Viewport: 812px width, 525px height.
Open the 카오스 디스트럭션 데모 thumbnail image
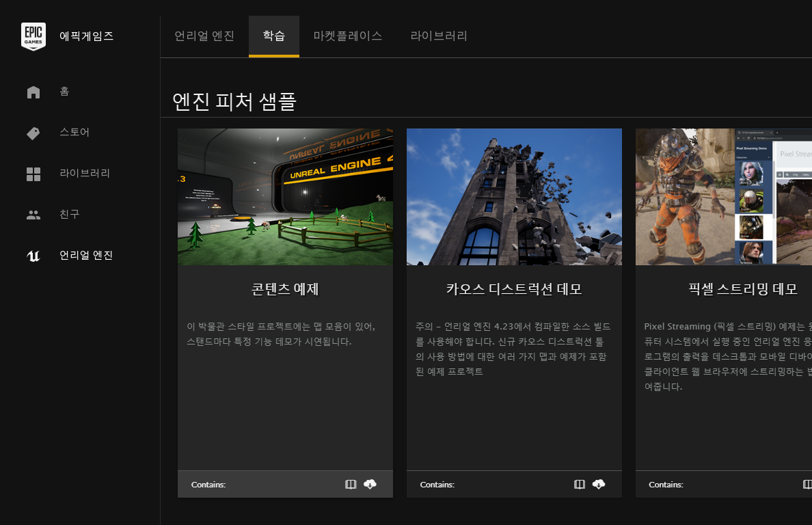click(514, 197)
